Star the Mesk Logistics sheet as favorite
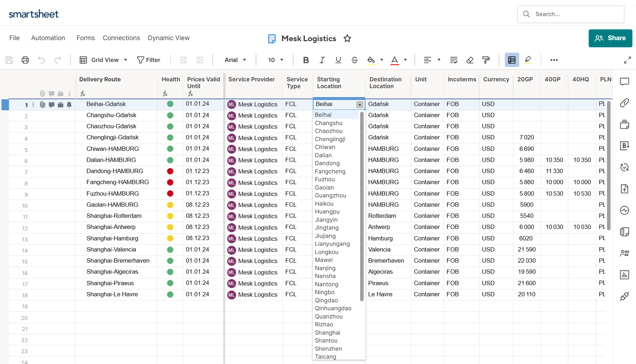 click(x=347, y=38)
